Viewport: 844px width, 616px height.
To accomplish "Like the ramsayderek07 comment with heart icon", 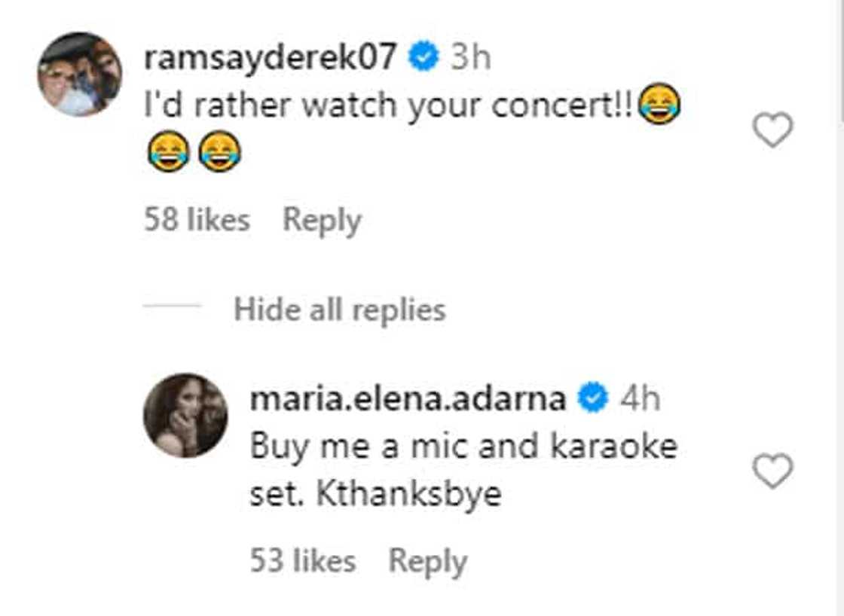I will point(773,130).
